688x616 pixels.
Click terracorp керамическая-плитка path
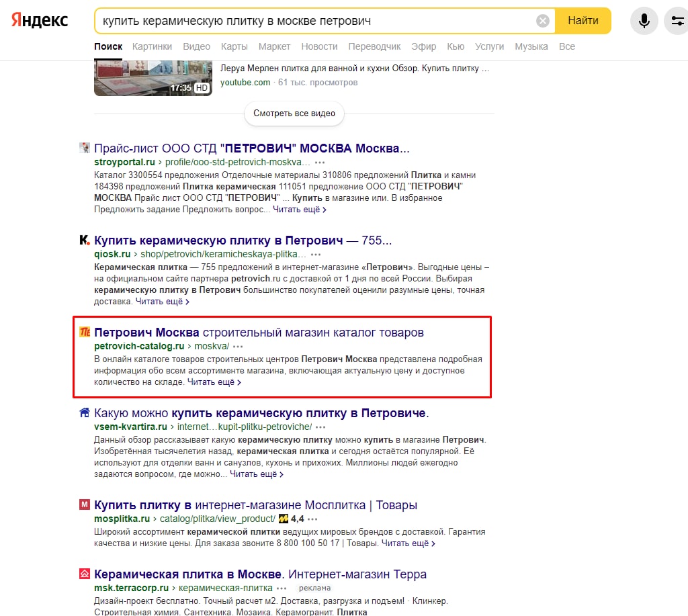(226, 588)
